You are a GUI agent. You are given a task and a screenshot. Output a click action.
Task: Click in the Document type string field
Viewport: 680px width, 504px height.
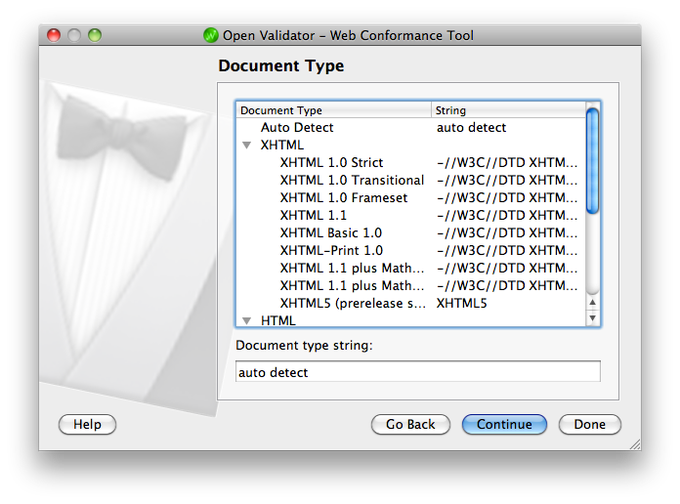pyautogui.click(x=418, y=372)
